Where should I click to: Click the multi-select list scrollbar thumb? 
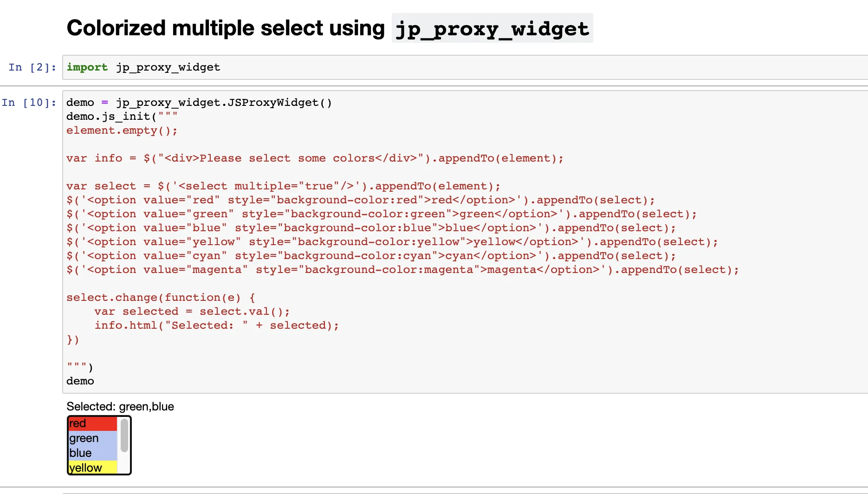[124, 435]
